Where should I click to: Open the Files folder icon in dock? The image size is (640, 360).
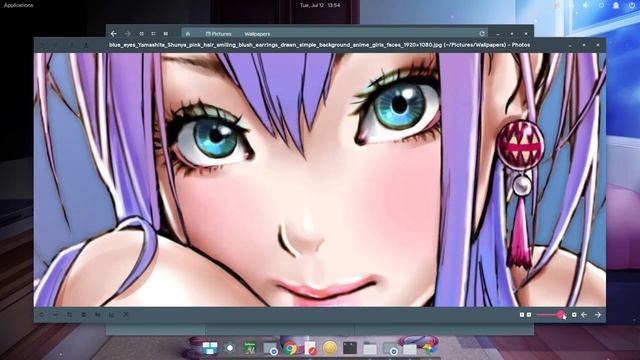point(370,349)
